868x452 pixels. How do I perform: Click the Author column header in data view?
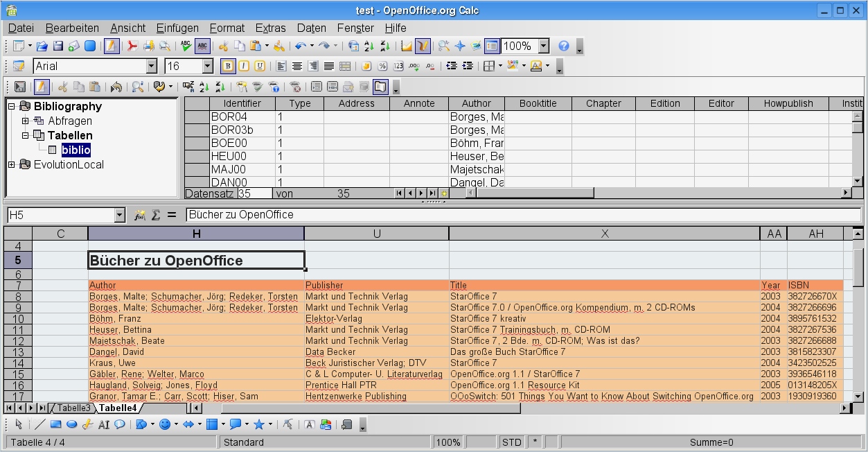click(476, 103)
